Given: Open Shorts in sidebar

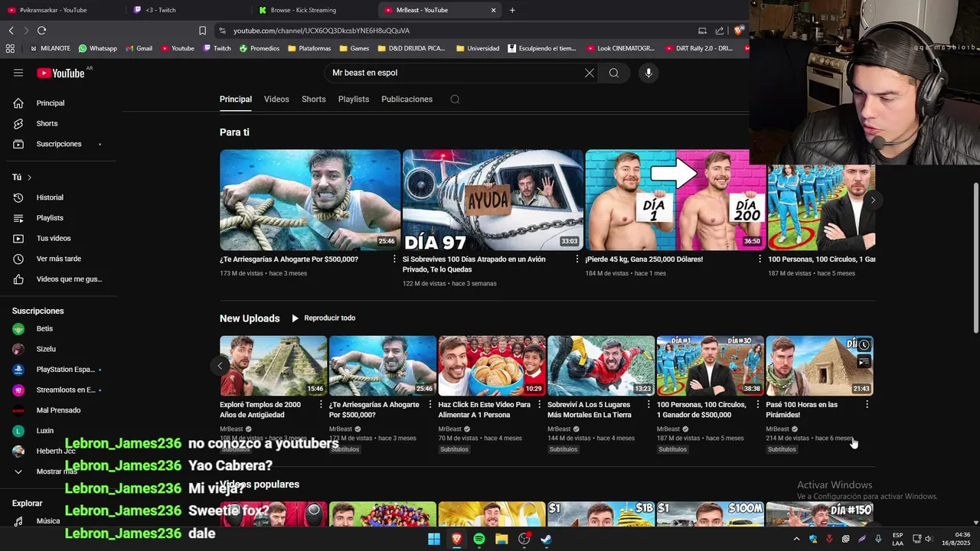Looking at the screenshot, I should (61, 123).
